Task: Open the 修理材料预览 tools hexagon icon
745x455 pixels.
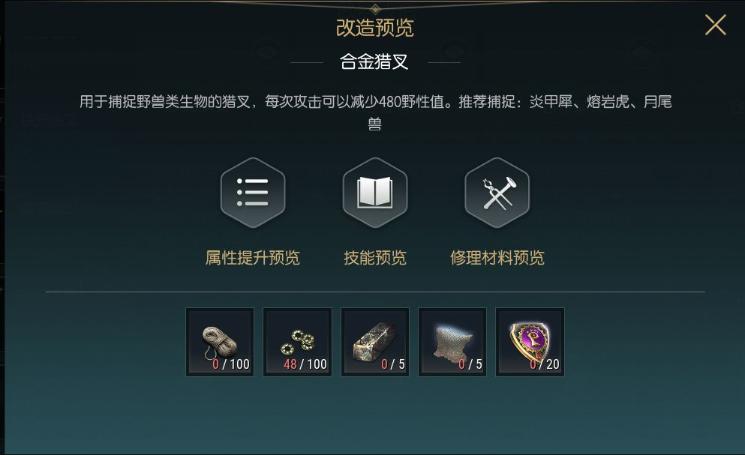Action: (x=497, y=193)
